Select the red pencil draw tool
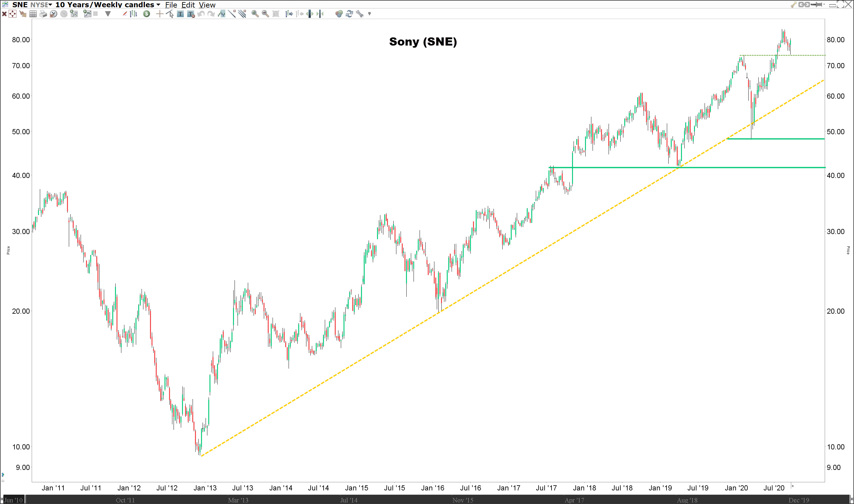Viewport: 854px width, 504px height. click(x=125, y=14)
